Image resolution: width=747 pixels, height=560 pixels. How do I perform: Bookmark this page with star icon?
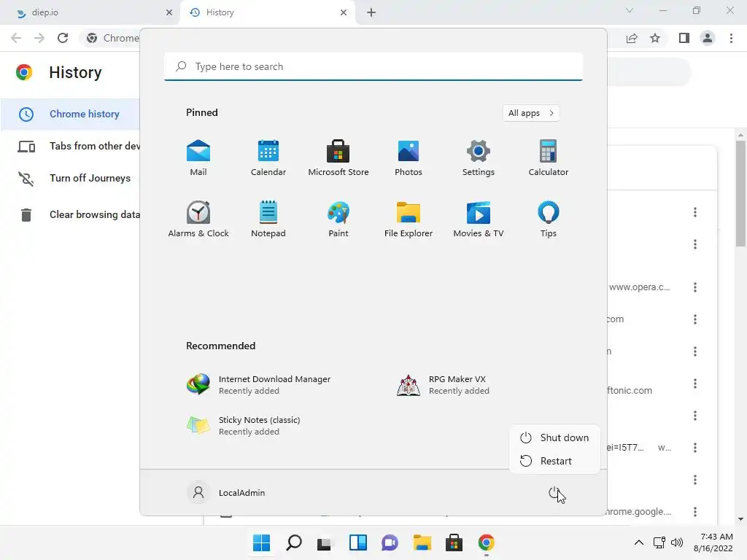click(655, 38)
